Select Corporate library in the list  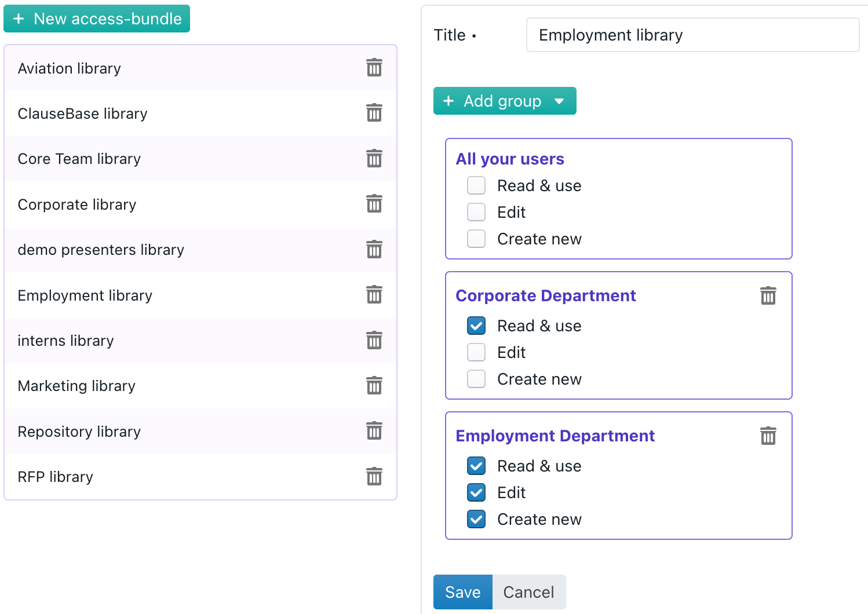(x=77, y=204)
